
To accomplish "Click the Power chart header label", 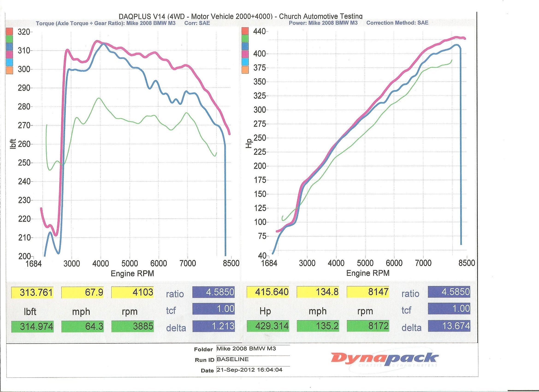I will point(323,23).
